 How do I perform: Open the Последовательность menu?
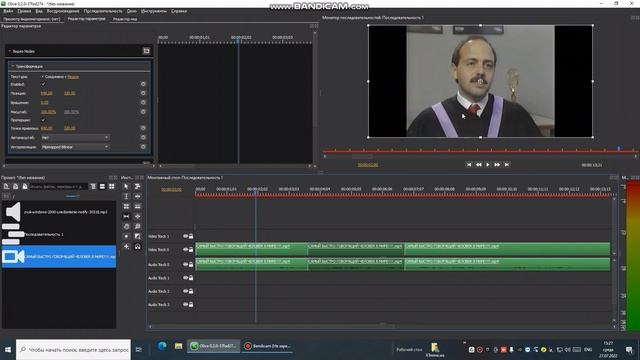[103, 11]
